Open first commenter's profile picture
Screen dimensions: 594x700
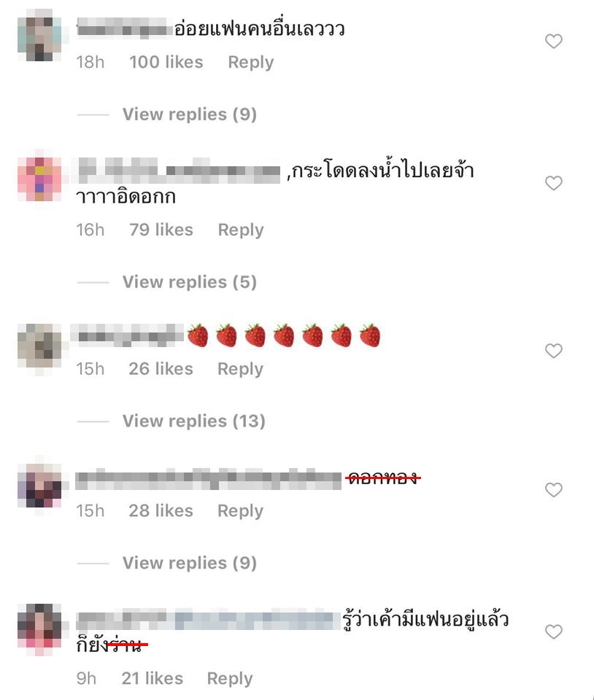coord(39,35)
